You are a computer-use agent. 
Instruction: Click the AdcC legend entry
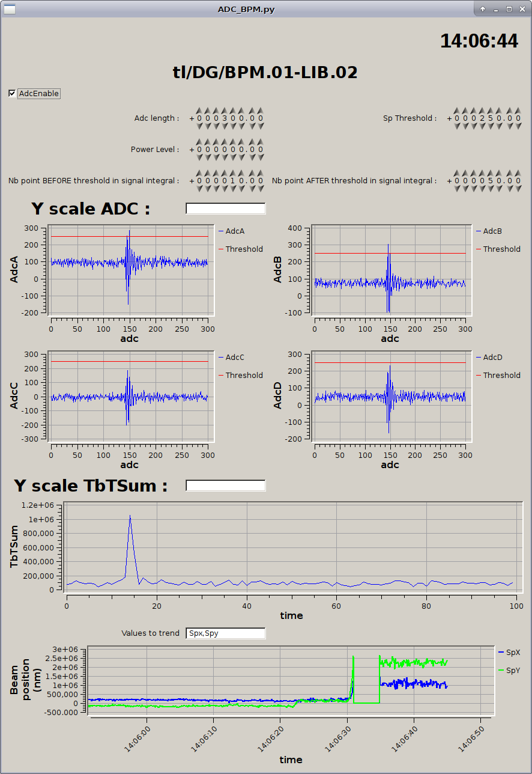pyautogui.click(x=235, y=358)
